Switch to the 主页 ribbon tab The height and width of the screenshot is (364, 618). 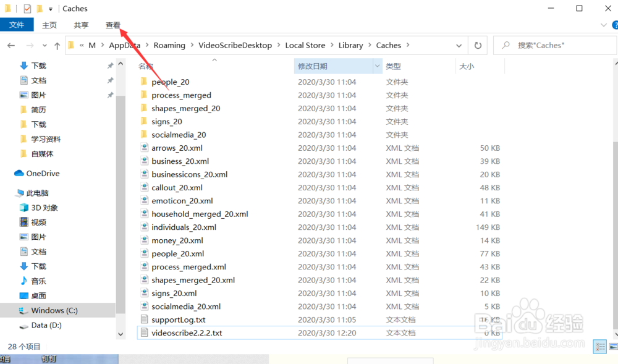pyautogui.click(x=49, y=25)
